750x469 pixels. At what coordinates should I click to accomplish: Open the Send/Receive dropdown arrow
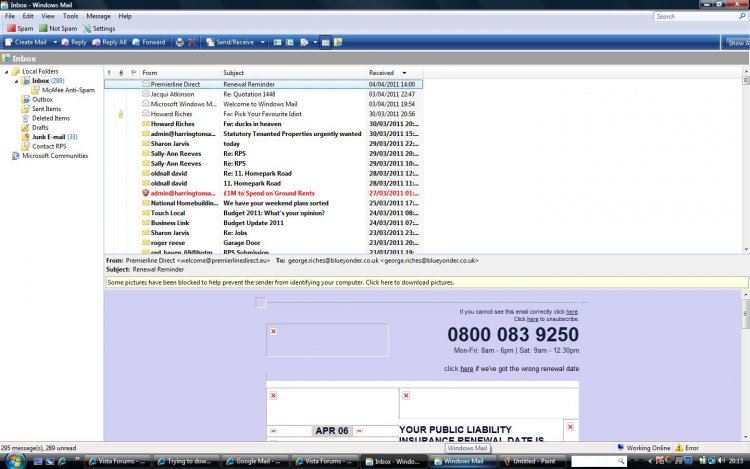[x=262, y=42]
